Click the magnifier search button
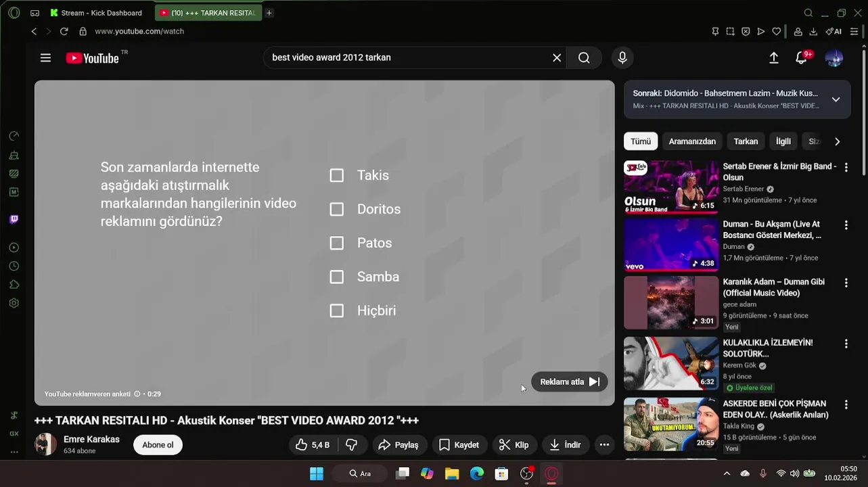This screenshot has height=487, width=868. pyautogui.click(x=584, y=58)
